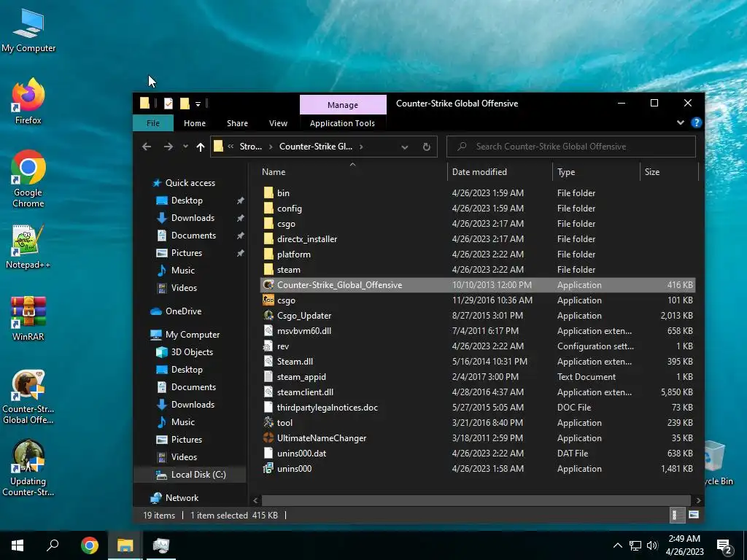Open Google Chrome desktop shortcut
Screen dimensions: 747x560
point(28,179)
